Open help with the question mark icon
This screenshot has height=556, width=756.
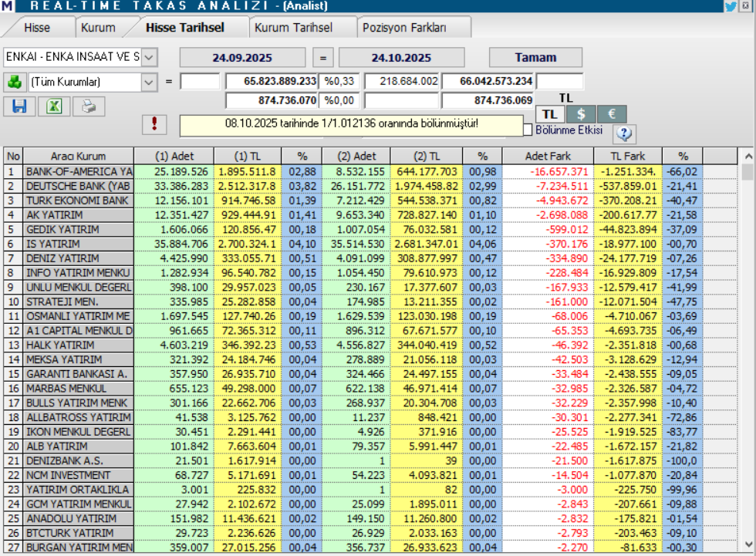coord(624,133)
